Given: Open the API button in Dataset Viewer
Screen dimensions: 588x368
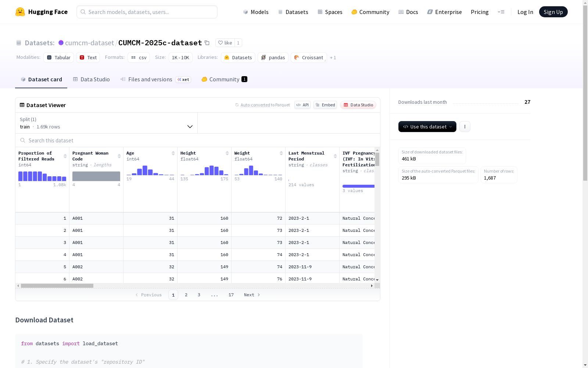Looking at the screenshot, I should click(302, 105).
